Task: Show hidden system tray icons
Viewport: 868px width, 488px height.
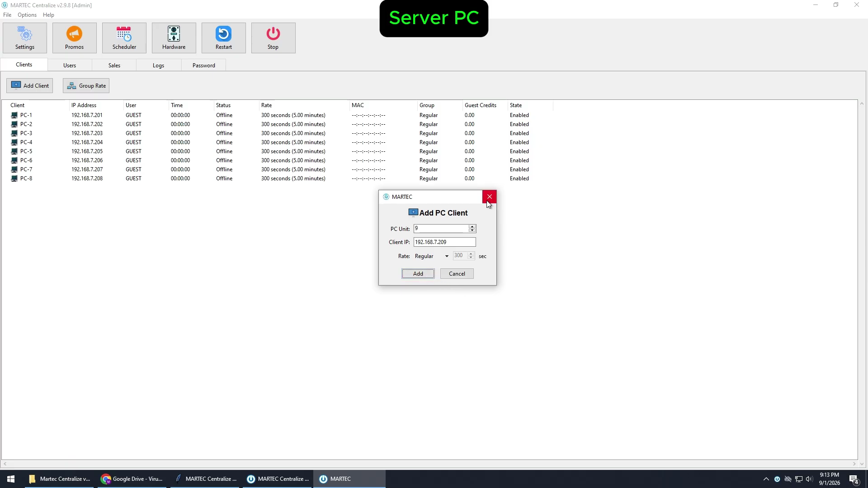Action: (x=766, y=479)
